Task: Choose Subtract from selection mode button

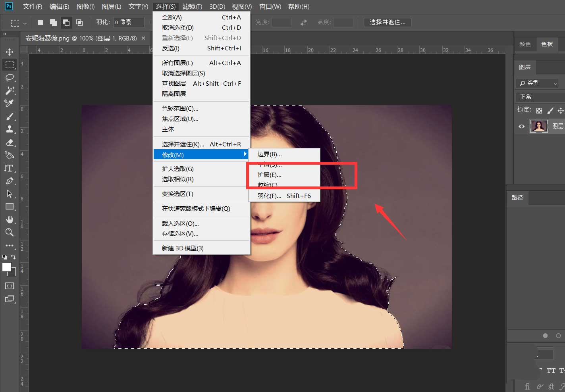Action: (66, 23)
